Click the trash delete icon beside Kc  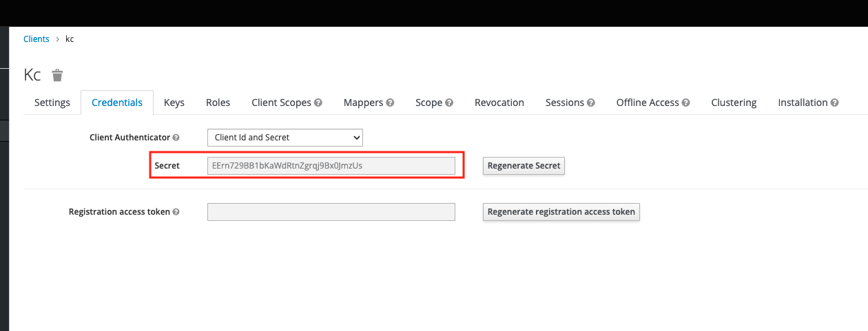coord(58,75)
